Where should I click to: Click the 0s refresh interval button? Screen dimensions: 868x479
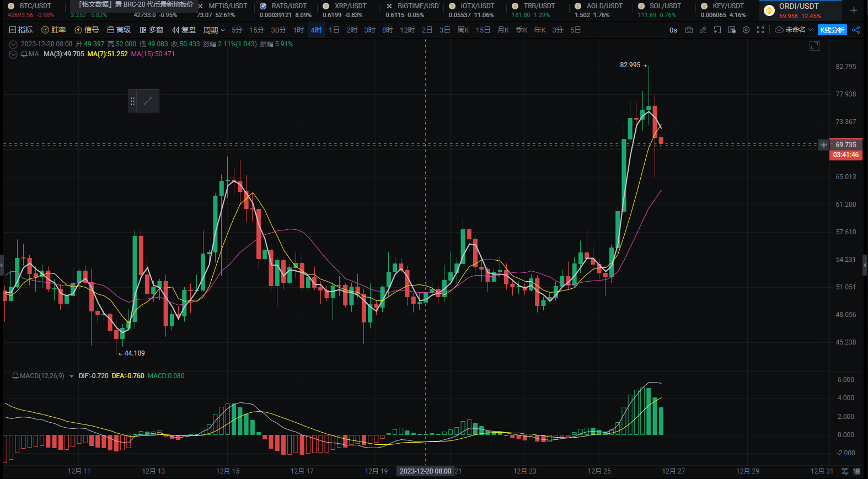[x=673, y=30]
